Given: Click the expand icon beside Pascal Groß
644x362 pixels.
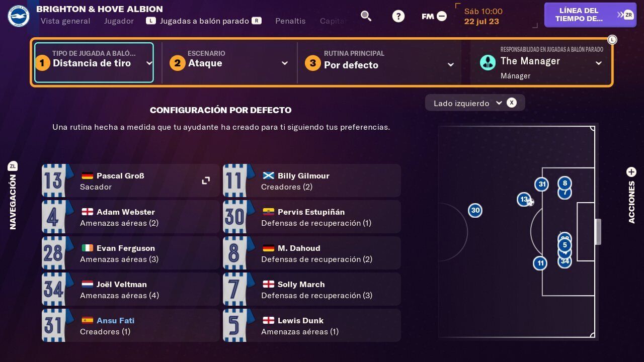Looking at the screenshot, I should click(x=206, y=180).
